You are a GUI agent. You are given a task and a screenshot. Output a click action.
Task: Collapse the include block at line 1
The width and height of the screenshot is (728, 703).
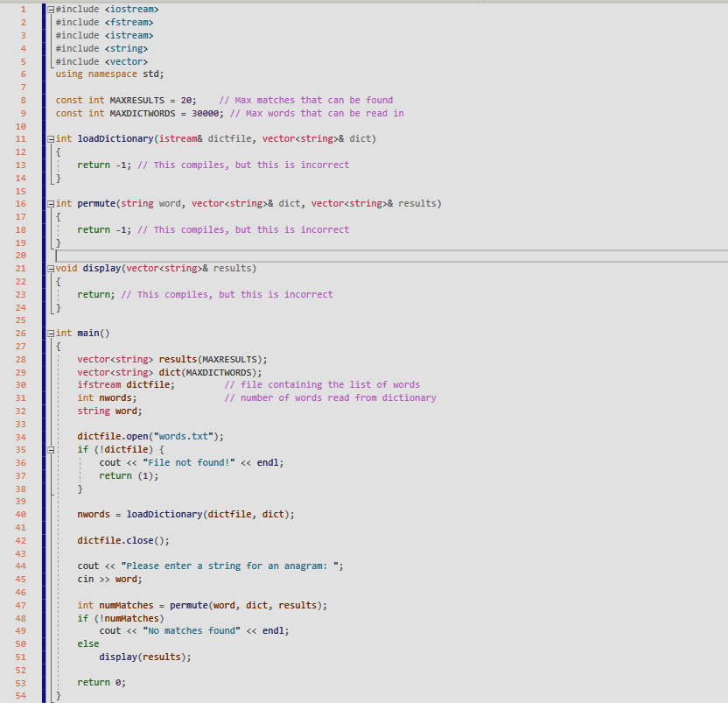(x=50, y=9)
